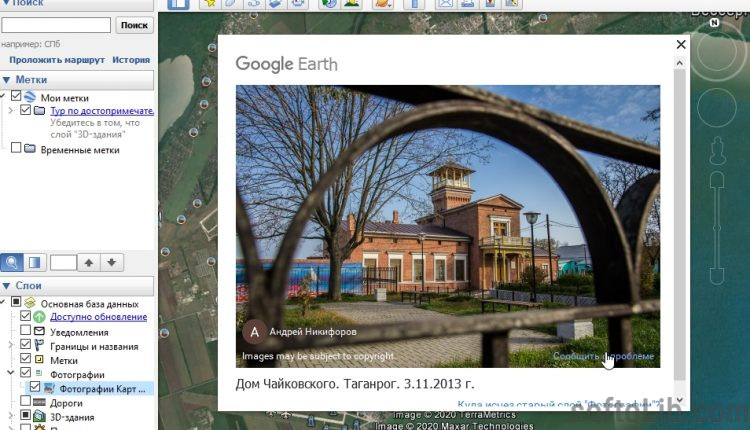Click the move-up arrow button
The height and width of the screenshot is (430, 750).
[x=88, y=262]
